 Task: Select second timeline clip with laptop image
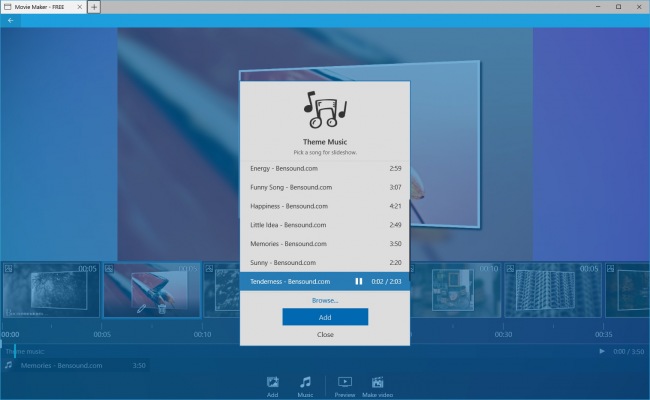[152, 290]
